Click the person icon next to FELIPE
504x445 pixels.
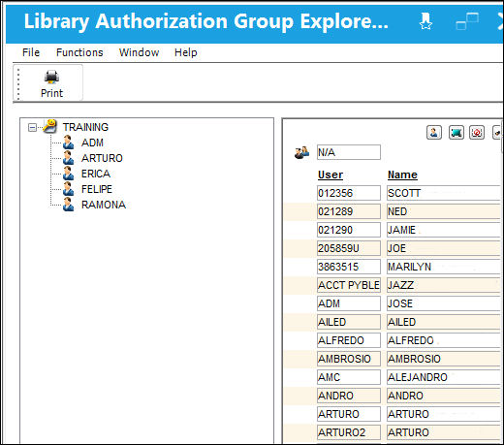[68, 189]
